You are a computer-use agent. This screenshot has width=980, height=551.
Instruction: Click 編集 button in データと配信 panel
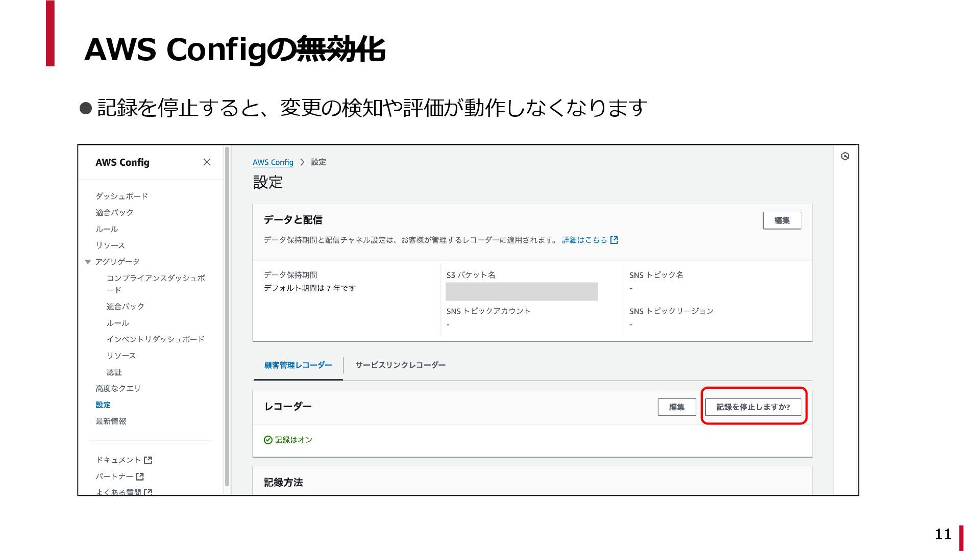tap(781, 220)
